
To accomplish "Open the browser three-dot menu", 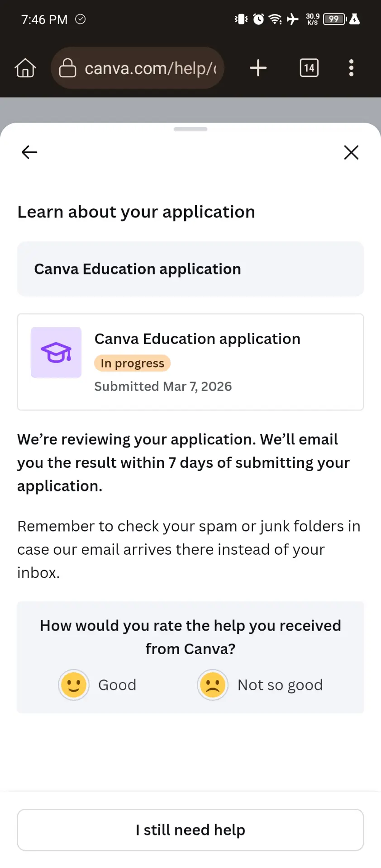I will (x=351, y=68).
